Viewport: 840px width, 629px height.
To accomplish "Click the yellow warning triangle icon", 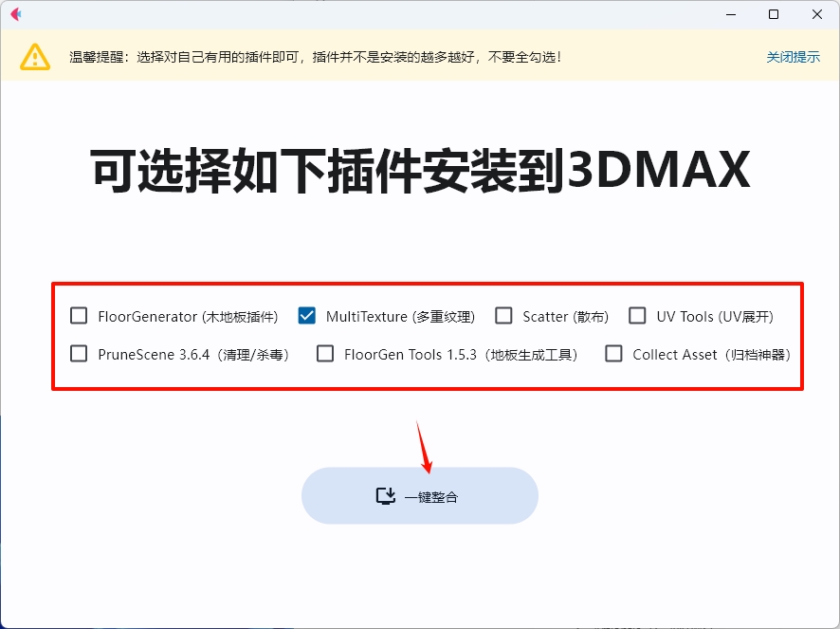I will [35, 56].
